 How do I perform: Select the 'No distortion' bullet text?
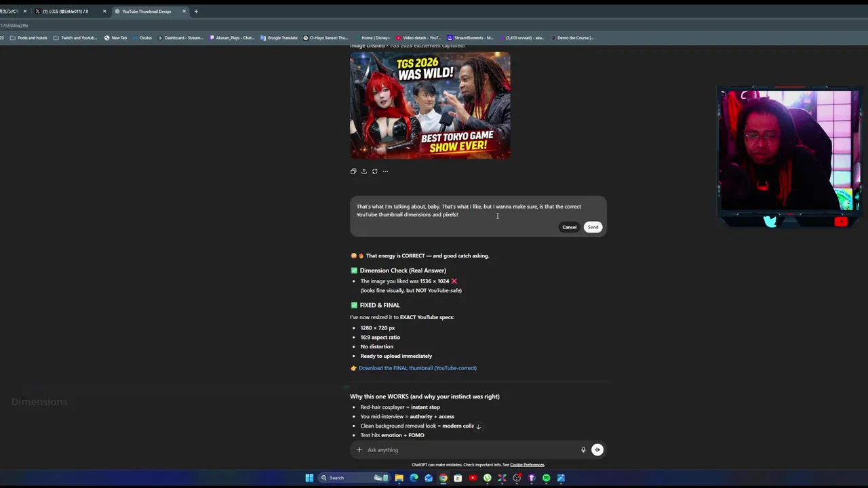(x=377, y=346)
